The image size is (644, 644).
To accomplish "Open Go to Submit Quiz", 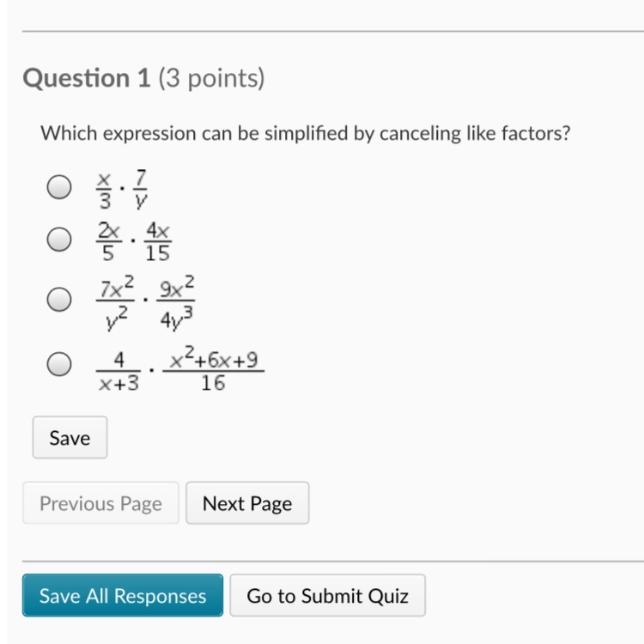I will tap(327, 596).
